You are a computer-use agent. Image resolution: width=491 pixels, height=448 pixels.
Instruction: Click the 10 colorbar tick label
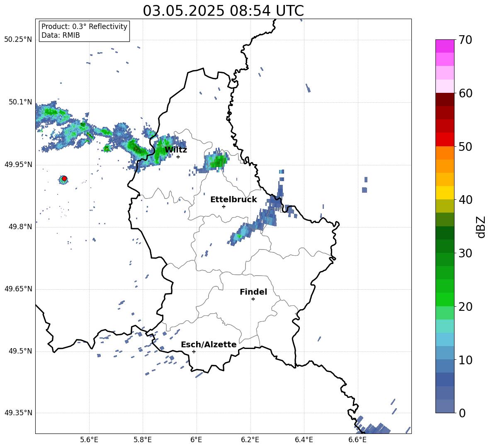pos(465,360)
